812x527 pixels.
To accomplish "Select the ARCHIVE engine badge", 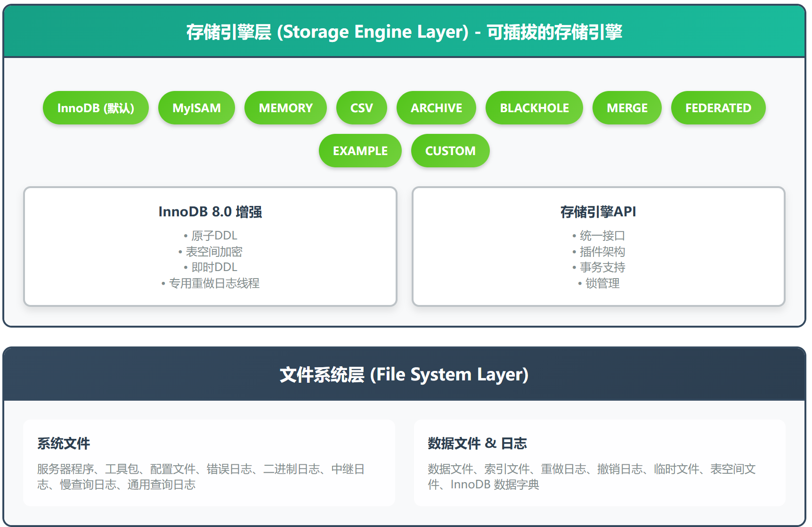I will (436, 107).
